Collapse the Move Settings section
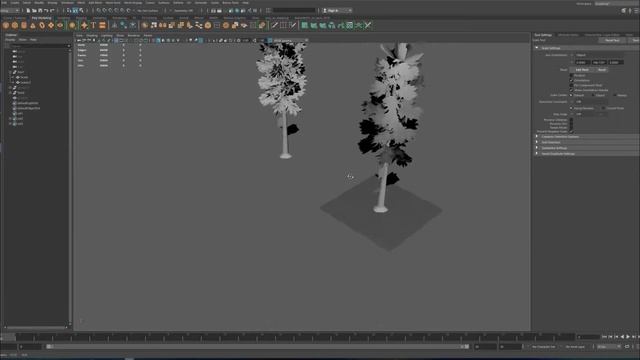 coord(537,48)
